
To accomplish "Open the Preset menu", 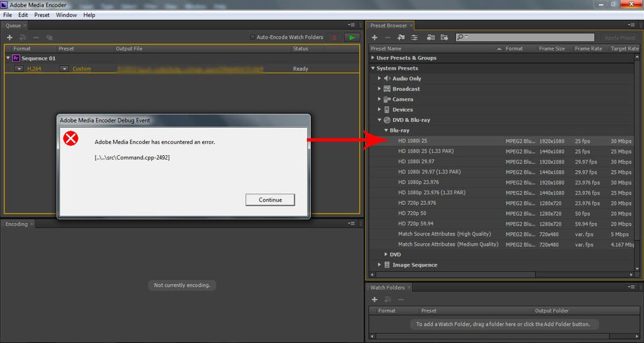I will click(42, 15).
